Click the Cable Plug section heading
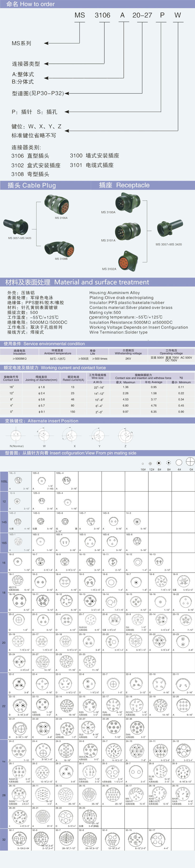195x868 pixels. click(32, 185)
